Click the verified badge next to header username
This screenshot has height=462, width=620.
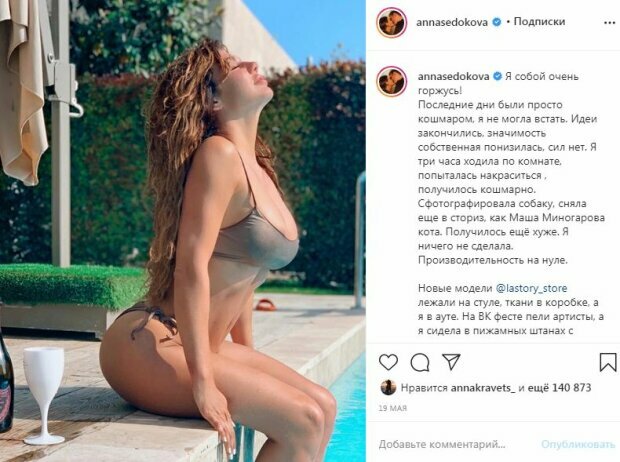pyautogui.click(x=496, y=22)
